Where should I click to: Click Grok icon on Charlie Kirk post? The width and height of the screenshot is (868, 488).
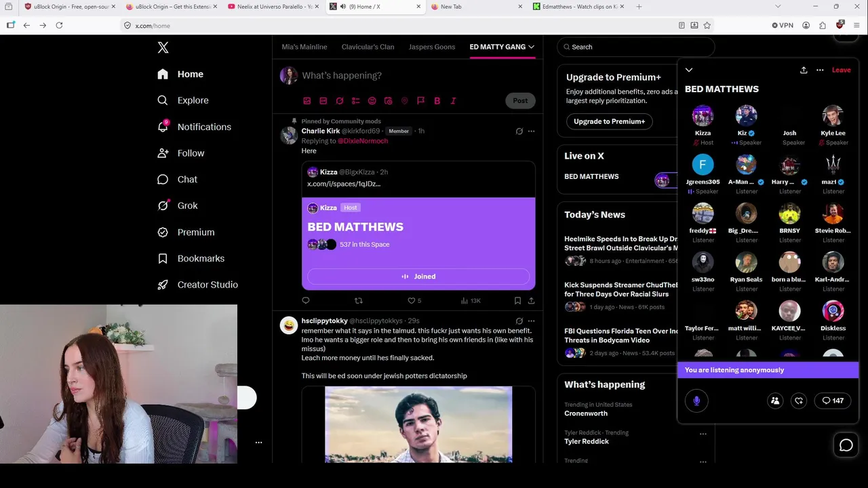tap(519, 131)
